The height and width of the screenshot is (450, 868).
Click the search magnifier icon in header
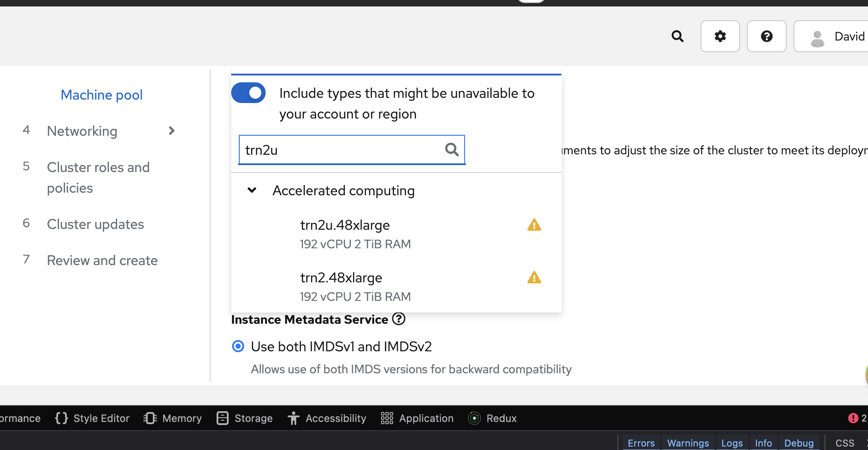coord(677,36)
